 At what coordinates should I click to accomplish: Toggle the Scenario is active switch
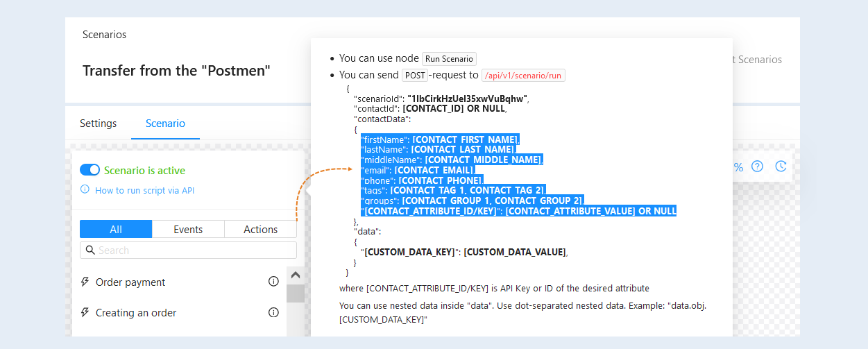pos(90,170)
